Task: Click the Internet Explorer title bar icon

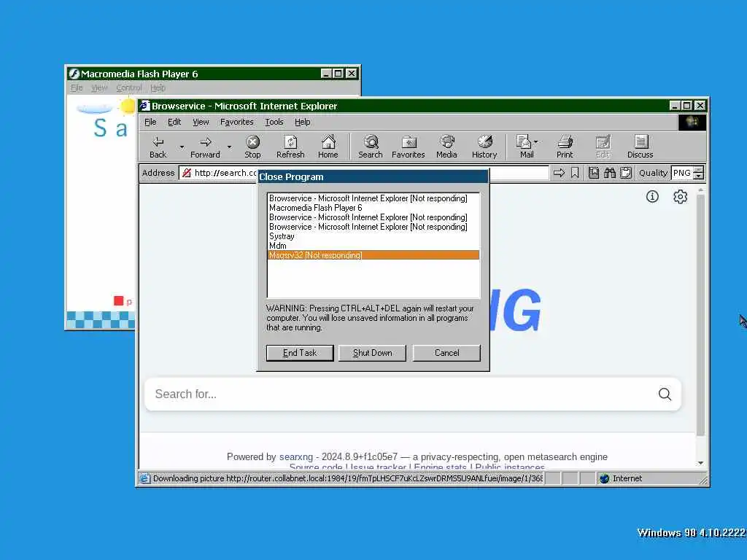Action: 145,106
